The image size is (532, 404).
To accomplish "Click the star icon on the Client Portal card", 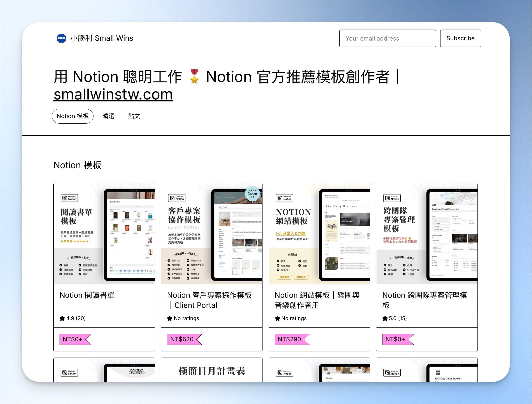I will (x=170, y=318).
